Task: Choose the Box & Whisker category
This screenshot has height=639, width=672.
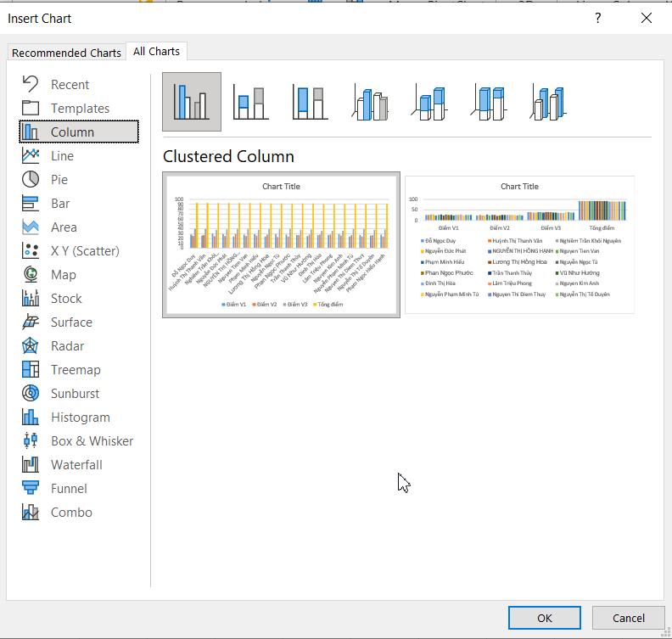Action: coord(91,441)
